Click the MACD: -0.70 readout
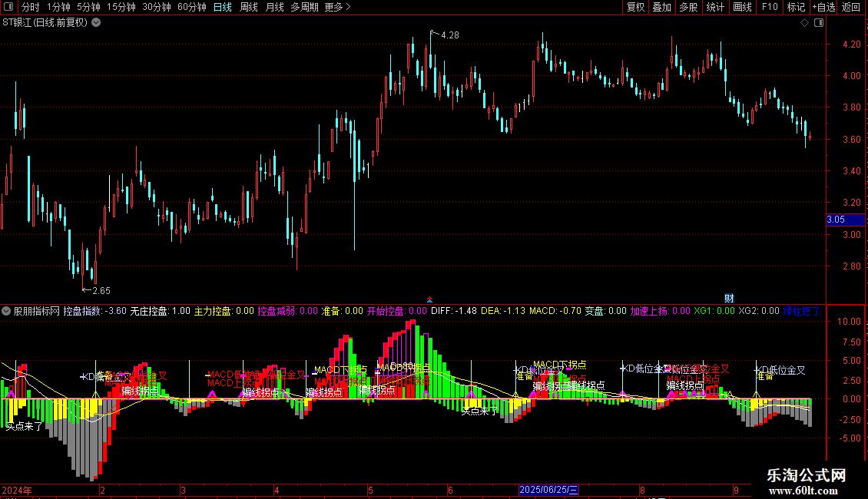 point(555,311)
